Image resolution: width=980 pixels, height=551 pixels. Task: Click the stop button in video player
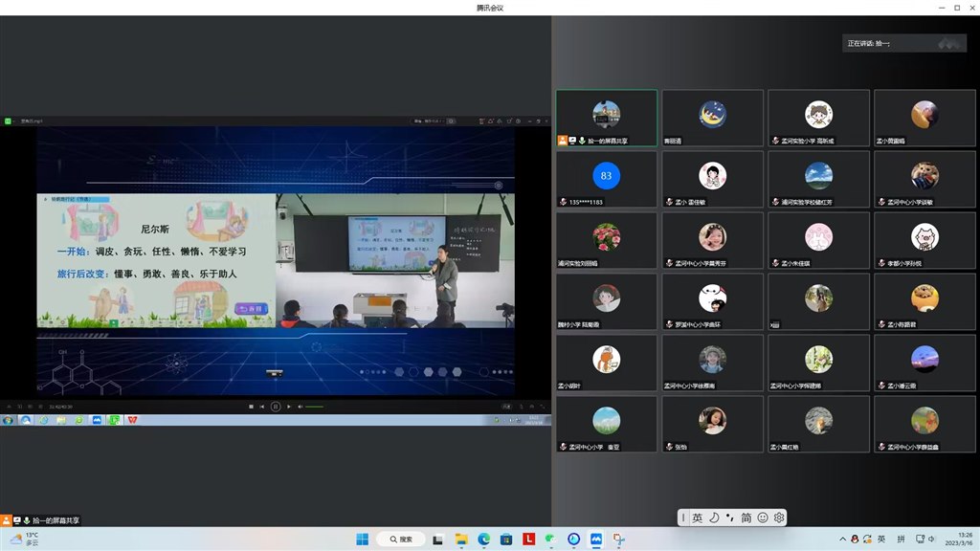(252, 407)
